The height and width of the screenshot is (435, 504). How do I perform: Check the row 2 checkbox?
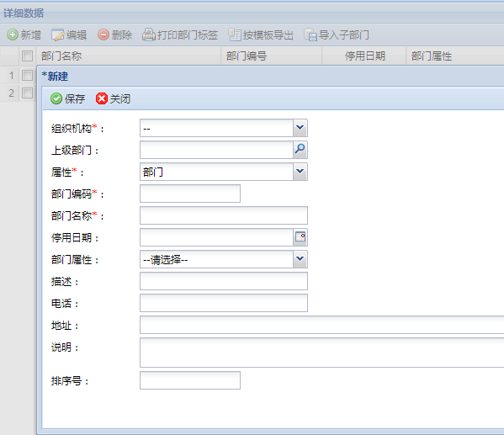pos(27,93)
